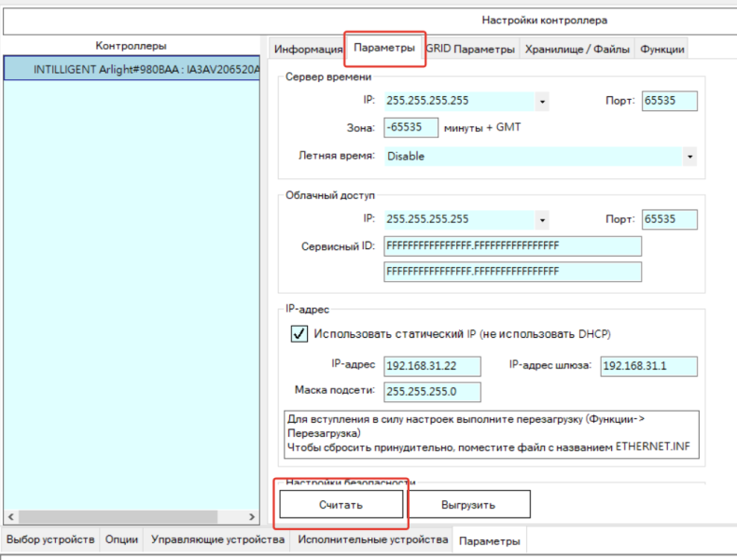The height and width of the screenshot is (560, 737).
Task: Click first Сервисный ID field
Action: coord(512,245)
